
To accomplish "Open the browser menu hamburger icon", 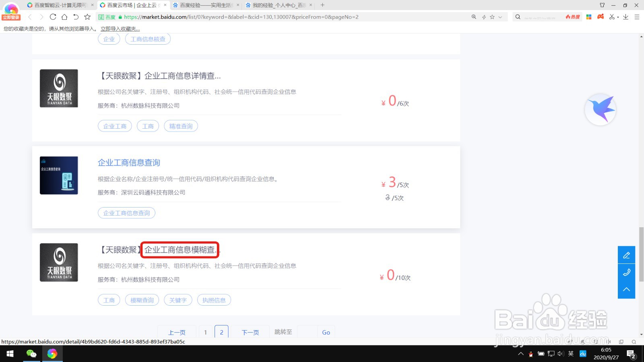I will pos(637,17).
